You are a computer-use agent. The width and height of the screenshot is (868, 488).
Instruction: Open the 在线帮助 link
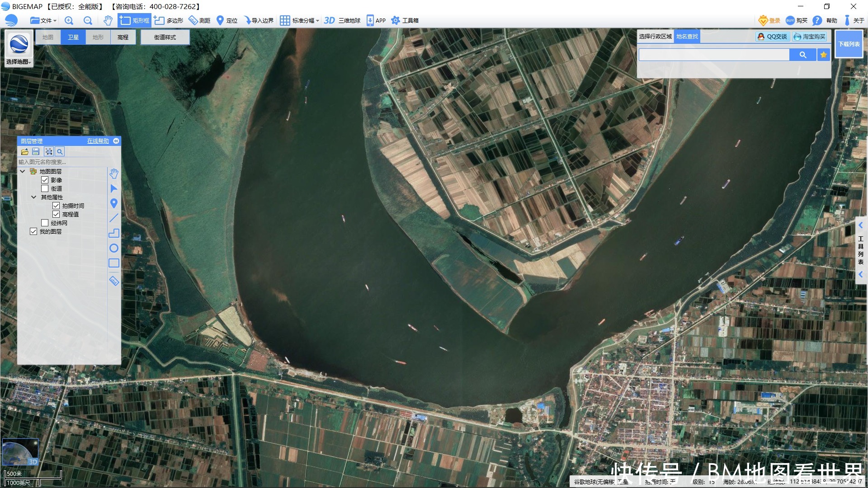(x=98, y=141)
